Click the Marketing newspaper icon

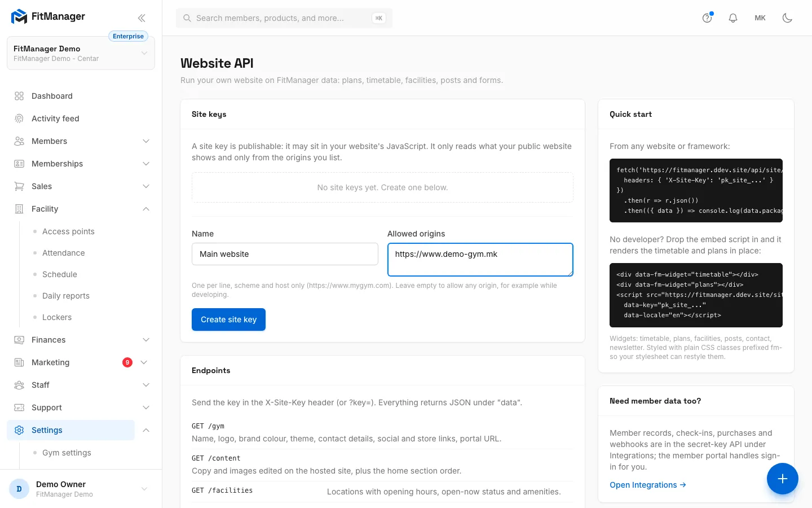point(19,362)
